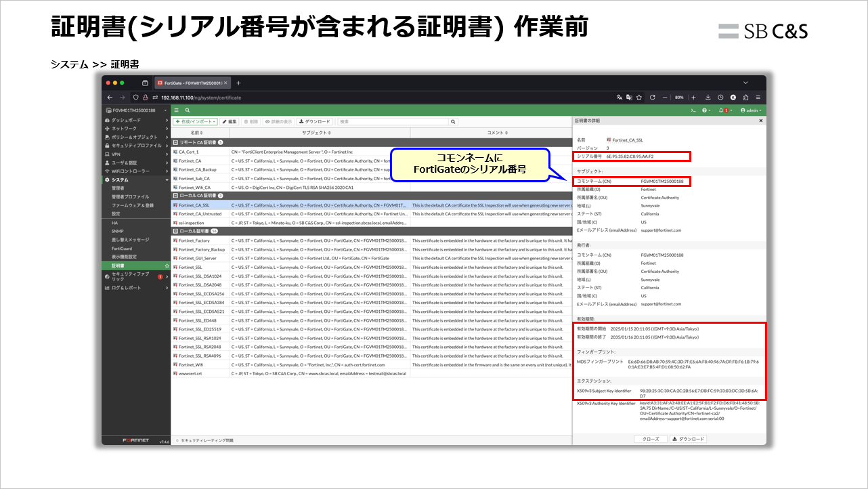868x489 pixels.
Task: Select the Fortinet_GUI_Server certificate row
Action: 372,258
